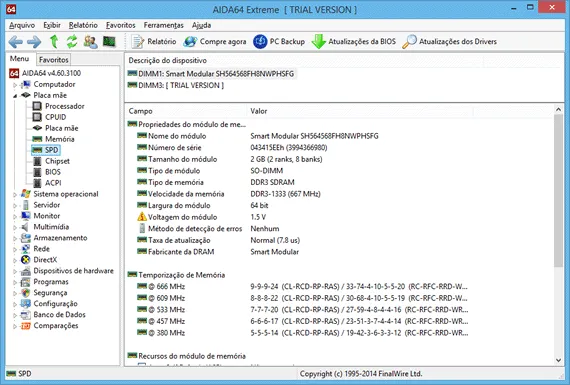Click the Banco de Dados icon
The width and height of the screenshot is (570, 385).
[25, 315]
